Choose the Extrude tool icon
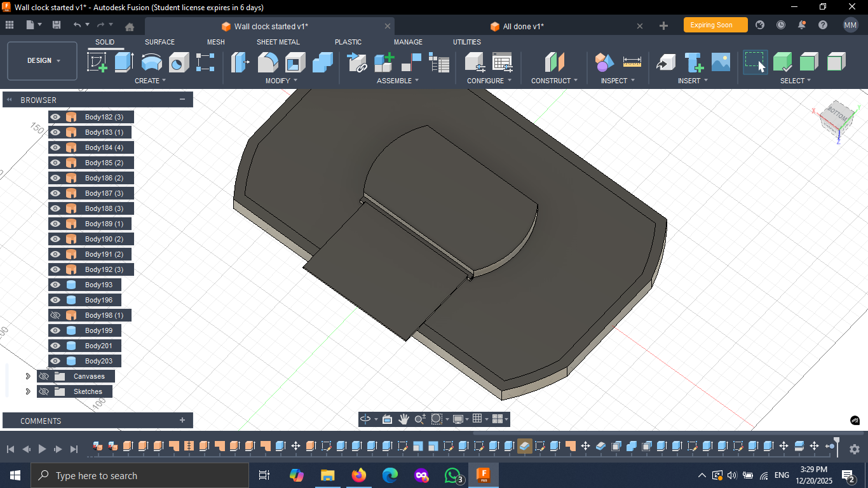Viewport: 868px width, 488px height. (124, 62)
